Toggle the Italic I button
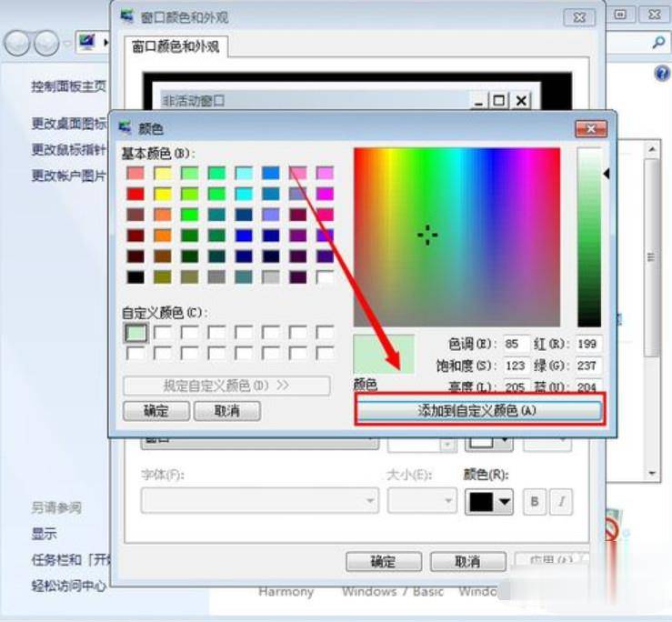This screenshot has height=622, width=672. point(561,501)
